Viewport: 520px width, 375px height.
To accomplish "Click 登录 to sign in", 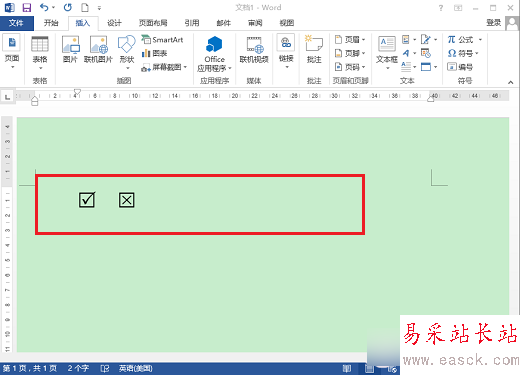I will click(494, 23).
